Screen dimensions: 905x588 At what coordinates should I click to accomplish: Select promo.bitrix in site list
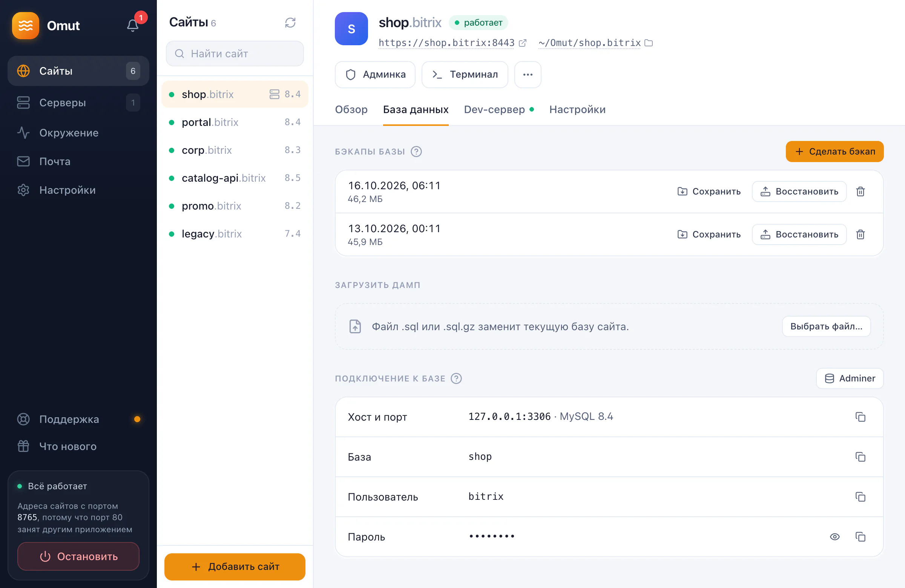235,206
